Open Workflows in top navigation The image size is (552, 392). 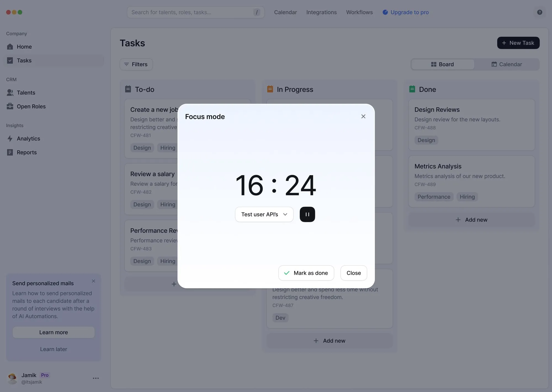(x=359, y=12)
